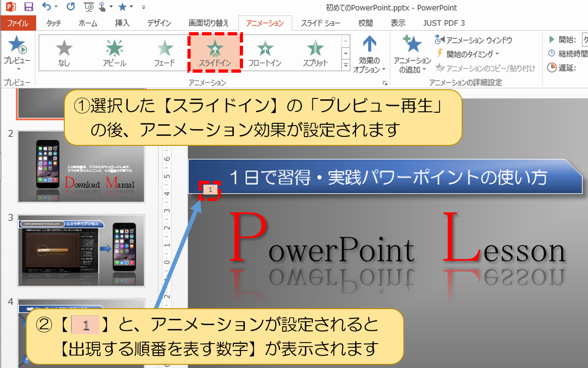Save the presentation with the floppy icon
Viewport: 588px width, 368px height.
28,7
